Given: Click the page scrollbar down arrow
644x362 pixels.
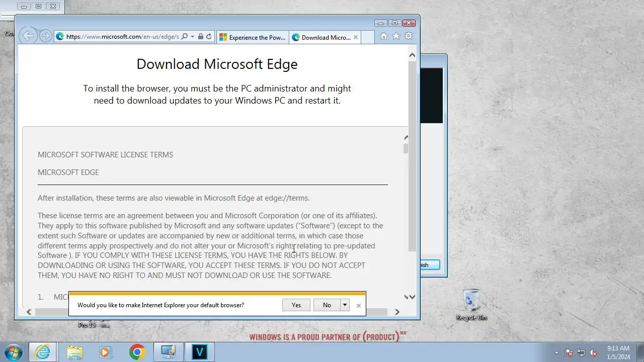Looking at the screenshot, I should 413,297.
